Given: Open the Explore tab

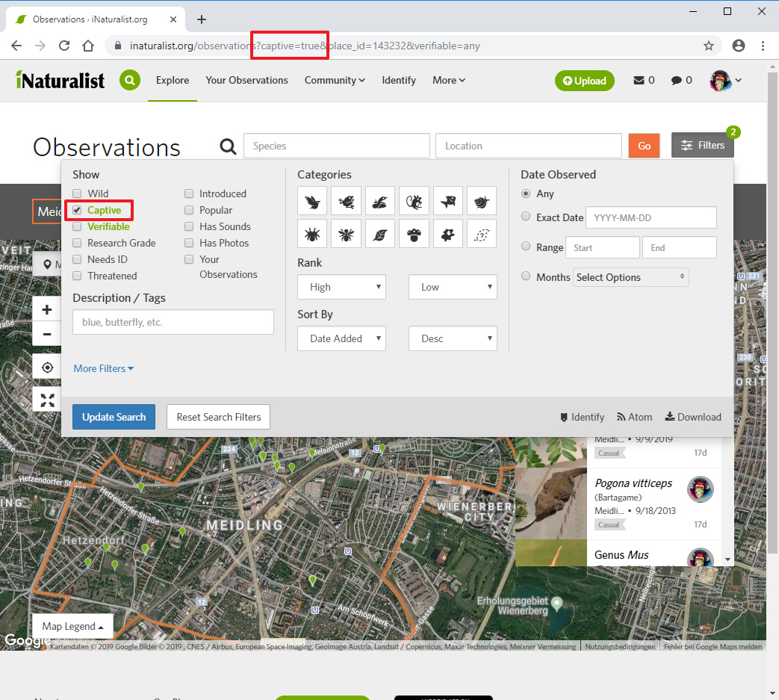Looking at the screenshot, I should [x=173, y=80].
